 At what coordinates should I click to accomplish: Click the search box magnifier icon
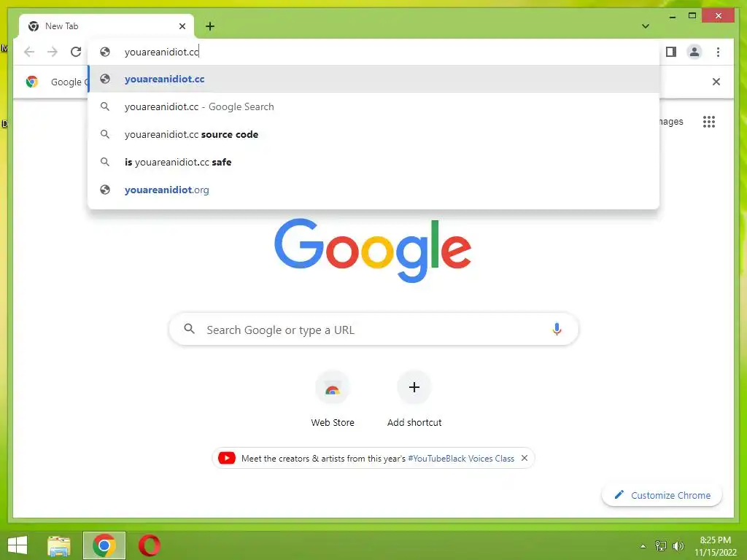point(190,329)
